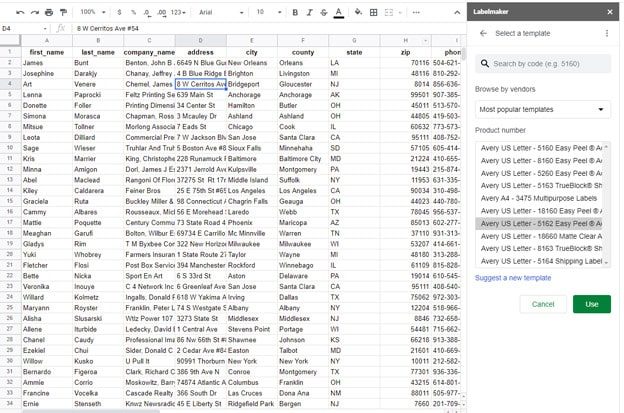624x413 pixels.
Task: Click the template list scrollbar
Action: coord(606,205)
